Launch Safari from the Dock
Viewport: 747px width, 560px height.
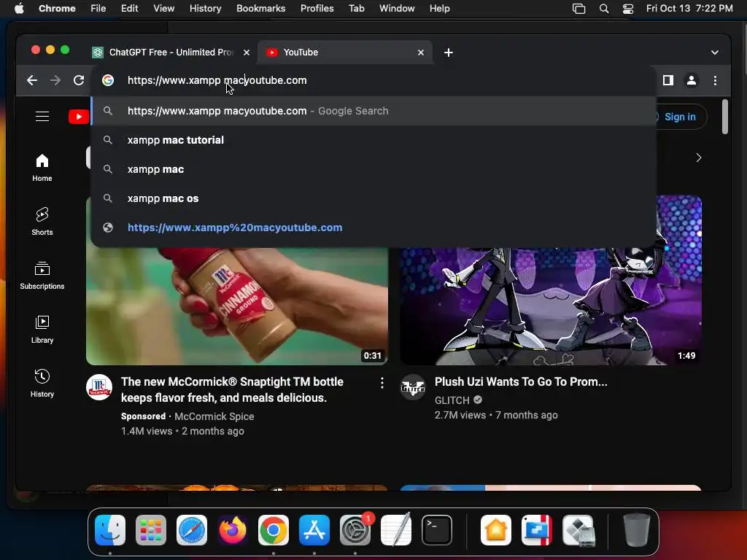[x=192, y=530]
